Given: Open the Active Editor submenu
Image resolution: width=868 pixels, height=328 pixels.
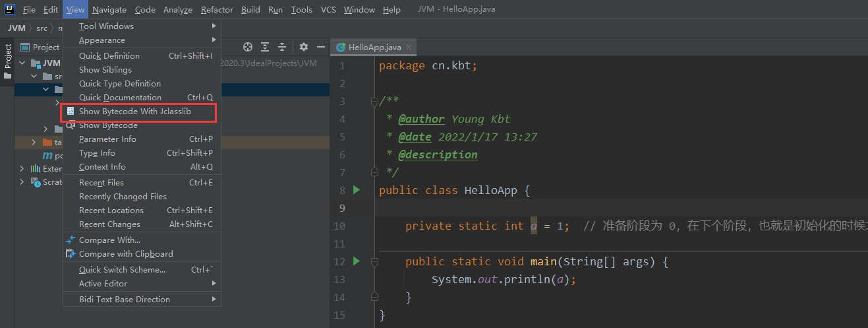Looking at the screenshot, I should click(142, 284).
